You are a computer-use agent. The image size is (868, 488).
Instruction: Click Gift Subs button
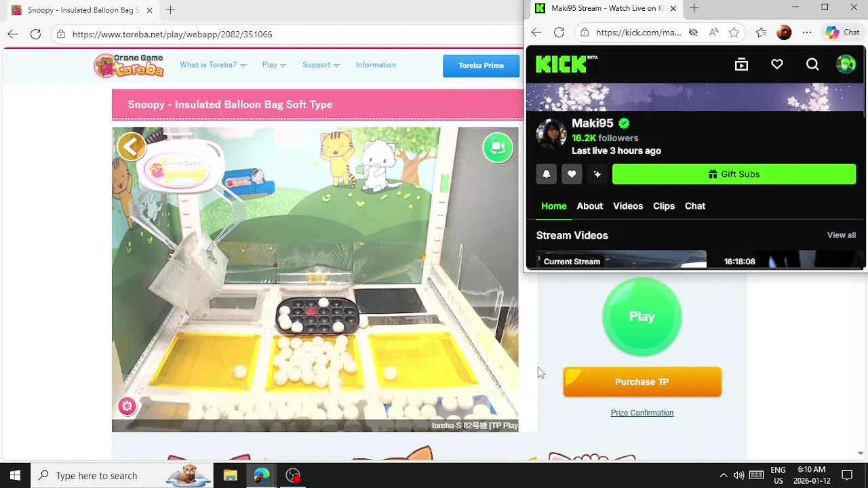(x=734, y=174)
